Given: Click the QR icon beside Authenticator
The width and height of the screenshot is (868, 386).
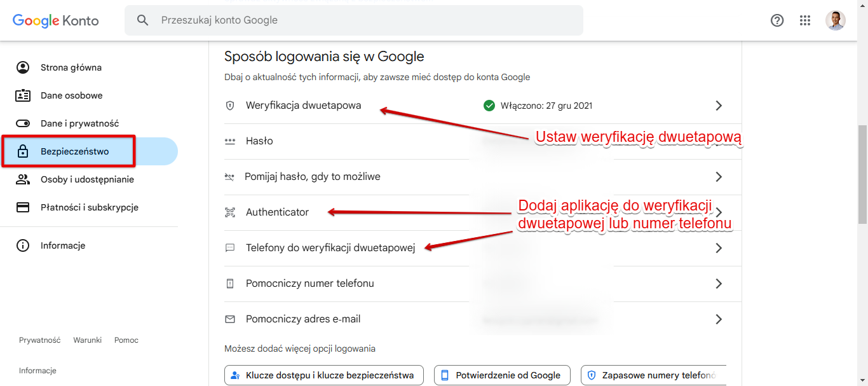Looking at the screenshot, I should [230, 212].
